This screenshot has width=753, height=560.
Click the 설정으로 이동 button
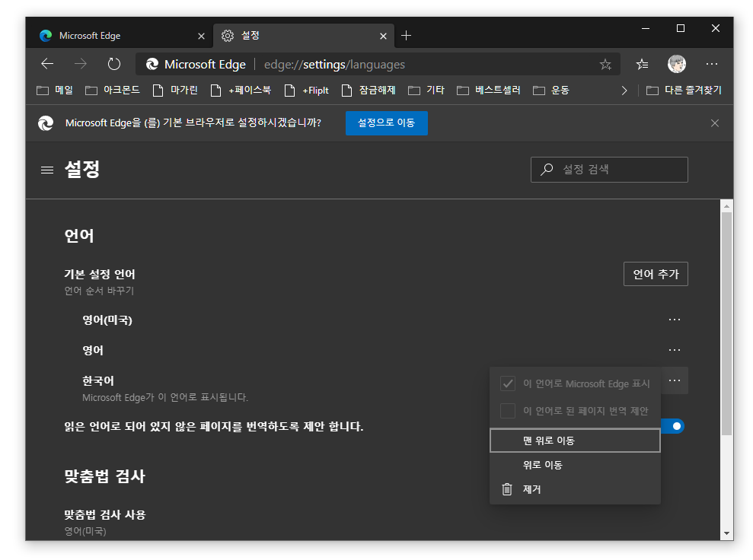(x=387, y=123)
